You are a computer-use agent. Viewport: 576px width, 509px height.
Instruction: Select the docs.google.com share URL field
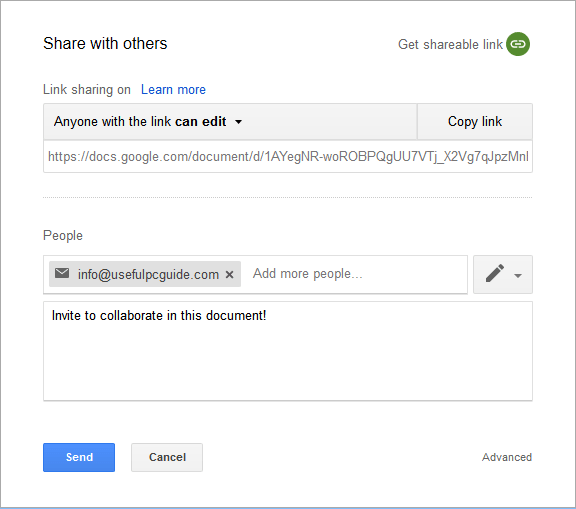click(x=288, y=156)
